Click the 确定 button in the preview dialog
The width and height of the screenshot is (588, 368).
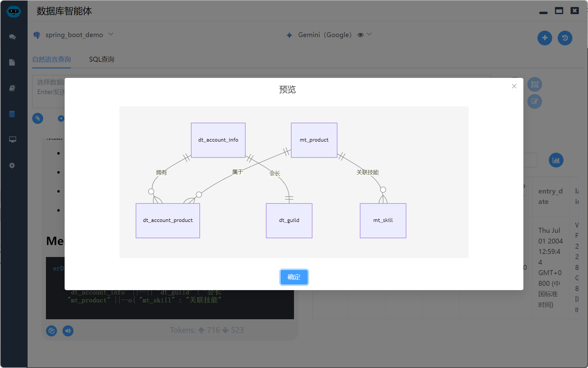coord(294,277)
